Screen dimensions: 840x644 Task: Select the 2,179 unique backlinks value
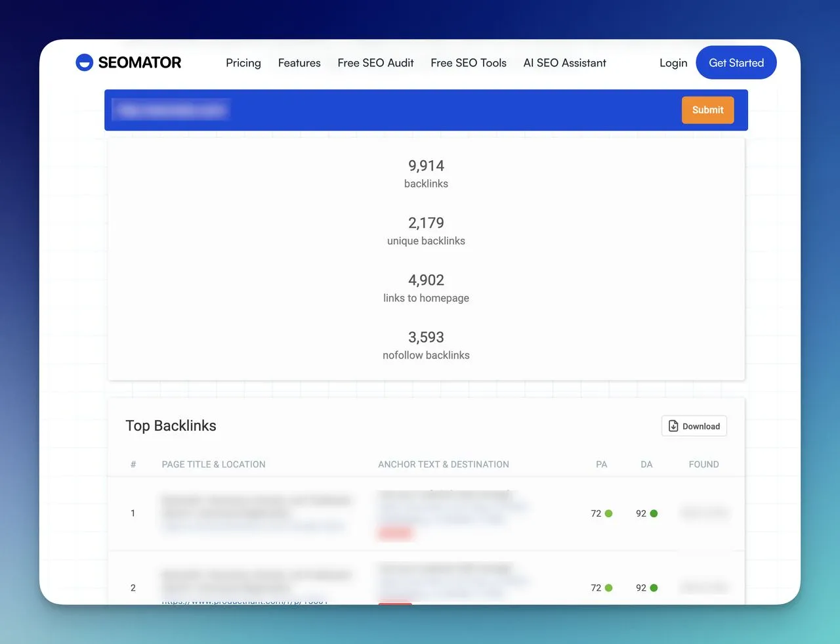pos(426,223)
